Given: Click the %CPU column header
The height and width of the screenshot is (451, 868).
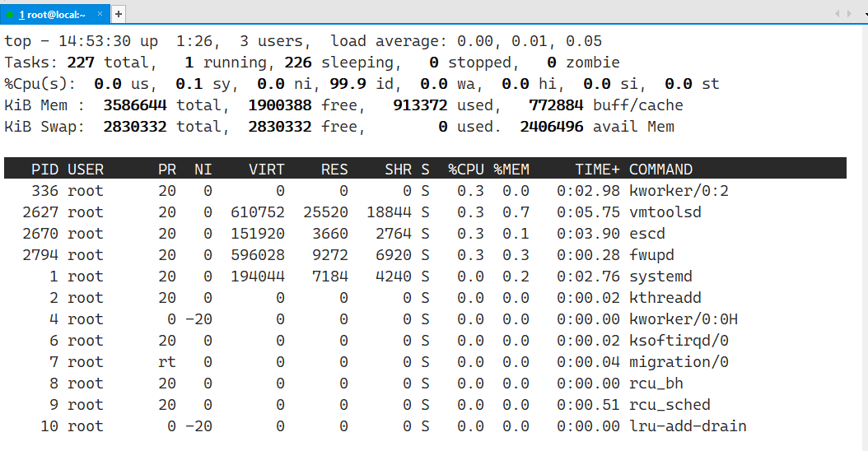Looking at the screenshot, I should [x=465, y=170].
